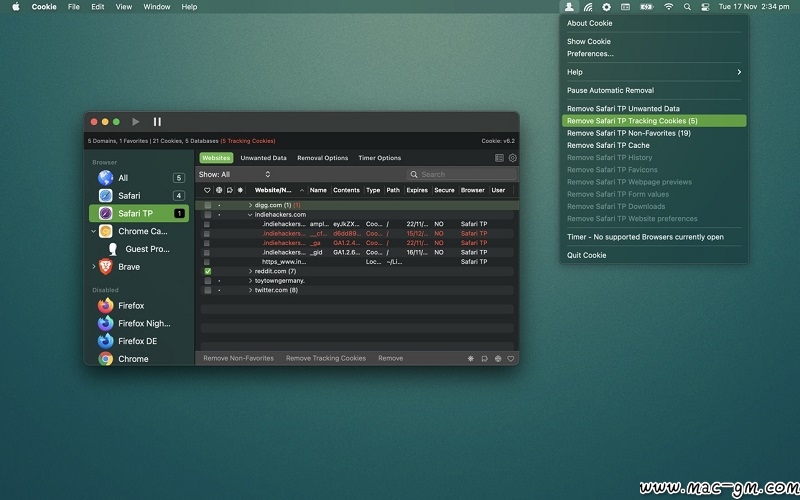The height and width of the screenshot is (500, 800).
Task: Click the Chrome Canary icon in sidebar
Action: [106, 231]
